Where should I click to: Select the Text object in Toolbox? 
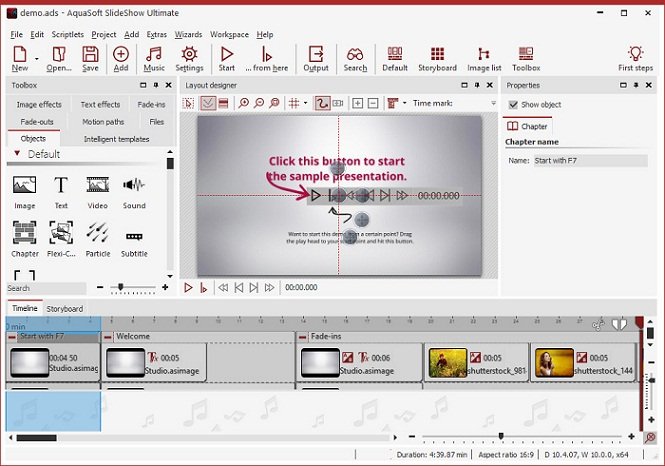(x=61, y=193)
